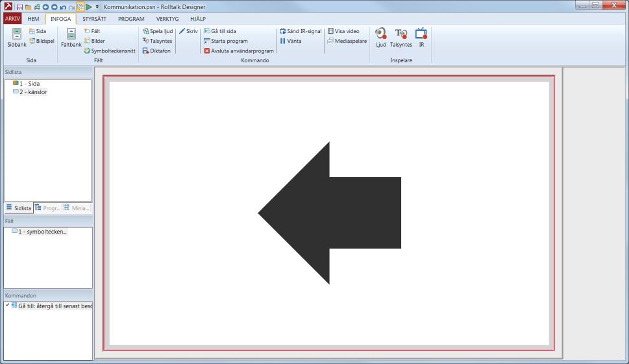Open the Talsyntes recorder
The height and width of the screenshot is (364, 629).
coord(401,38)
